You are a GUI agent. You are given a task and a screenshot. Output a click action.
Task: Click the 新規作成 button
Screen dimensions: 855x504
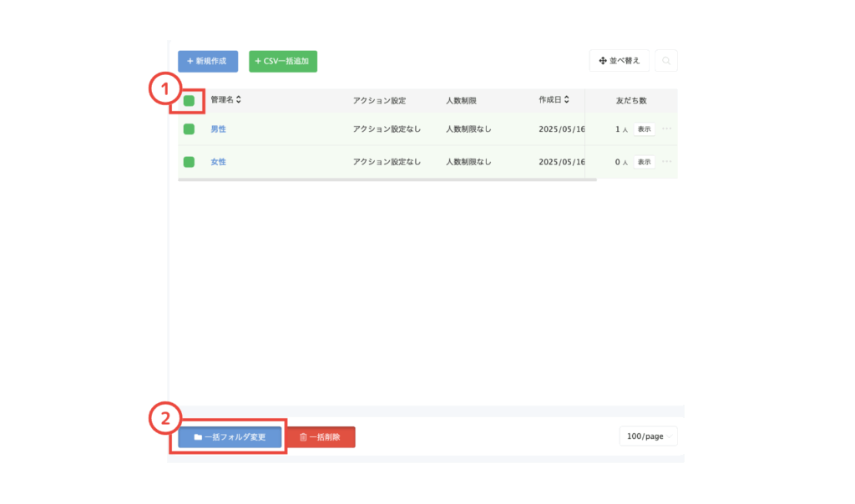[208, 61]
